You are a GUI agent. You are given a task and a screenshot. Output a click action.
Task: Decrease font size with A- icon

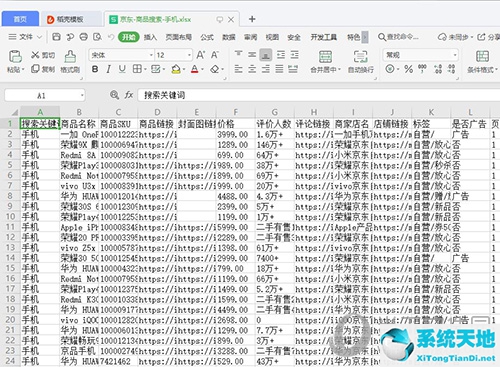pos(215,55)
